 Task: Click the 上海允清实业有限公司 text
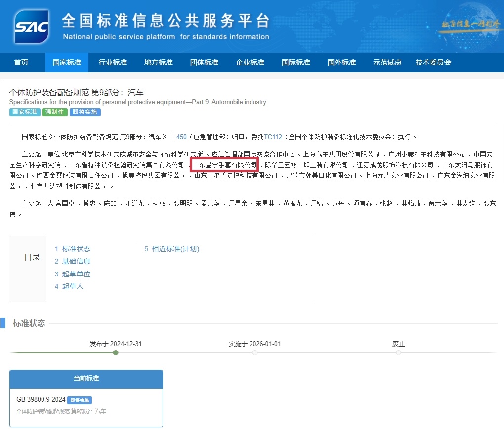point(397,176)
